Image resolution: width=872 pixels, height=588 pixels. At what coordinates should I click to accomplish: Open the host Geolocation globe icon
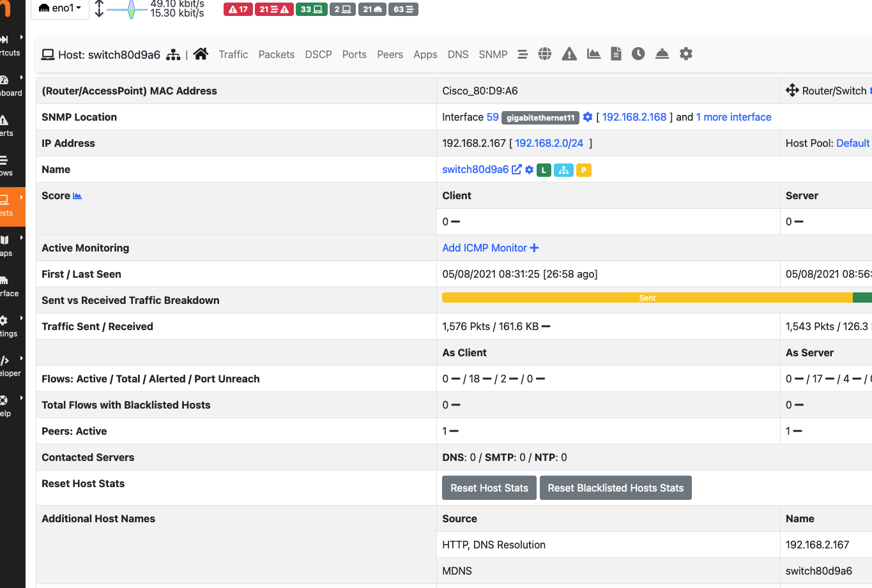tap(544, 54)
